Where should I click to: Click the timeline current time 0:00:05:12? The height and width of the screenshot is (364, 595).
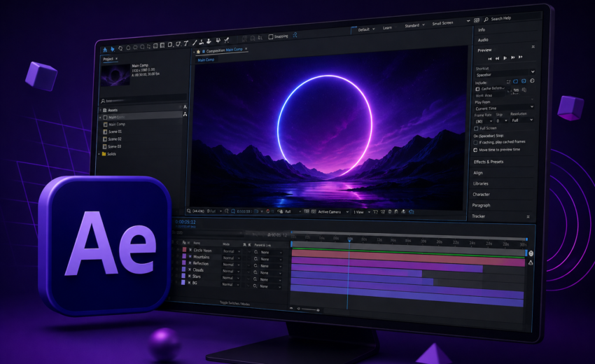tap(185, 222)
